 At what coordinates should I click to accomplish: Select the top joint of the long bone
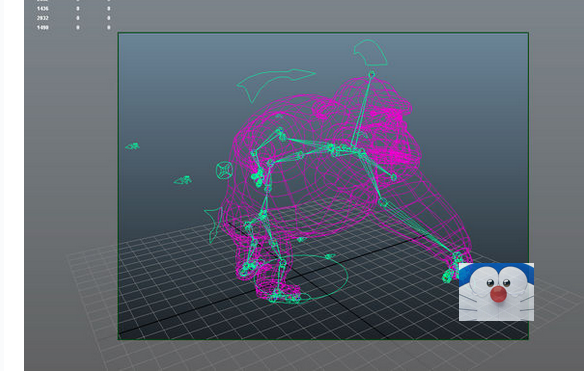(x=371, y=75)
